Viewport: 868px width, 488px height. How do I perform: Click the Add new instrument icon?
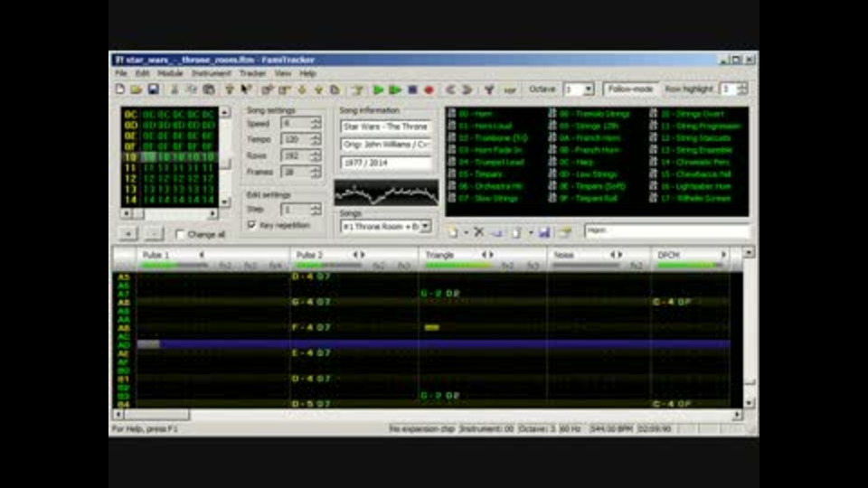[x=453, y=232]
